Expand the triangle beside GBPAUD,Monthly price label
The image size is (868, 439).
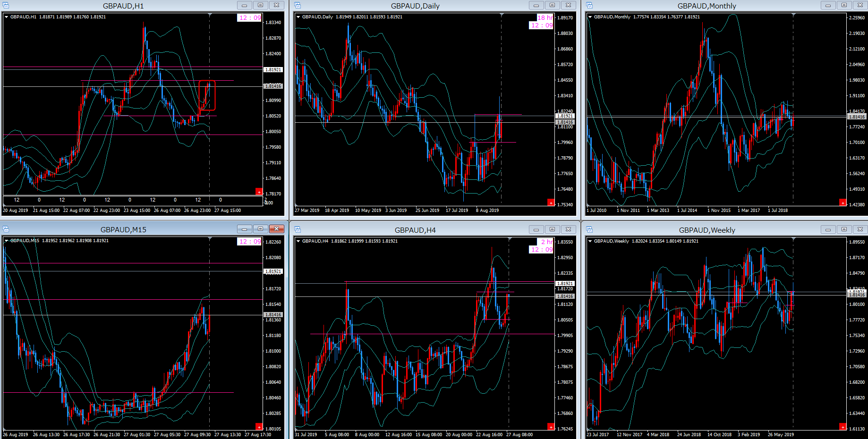[590, 17]
